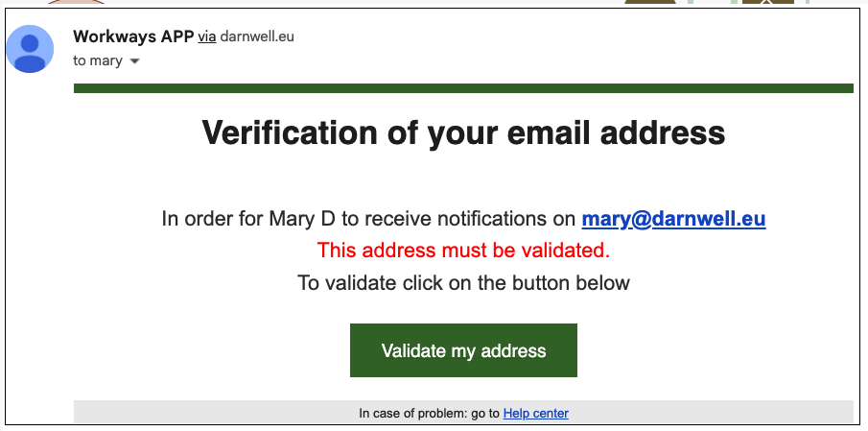Viewport: 868px width, 431px height.
Task: Click the "To validate click on the button below" text
Action: pos(463,282)
